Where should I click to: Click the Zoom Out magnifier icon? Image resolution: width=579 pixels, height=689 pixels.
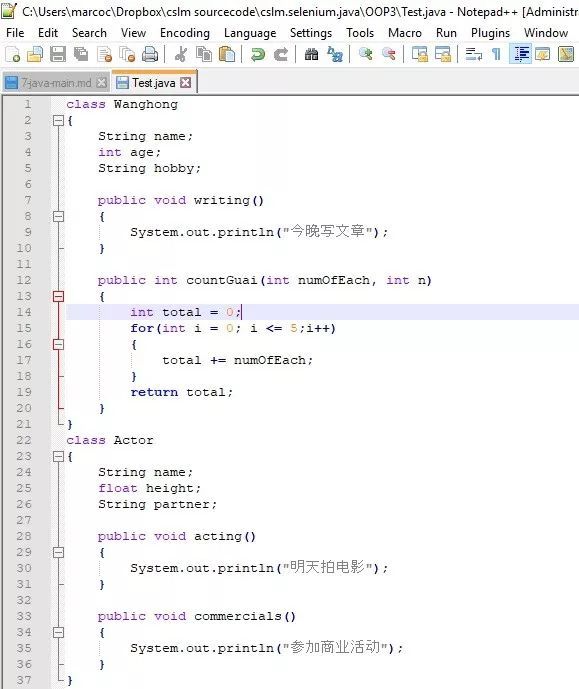click(388, 54)
